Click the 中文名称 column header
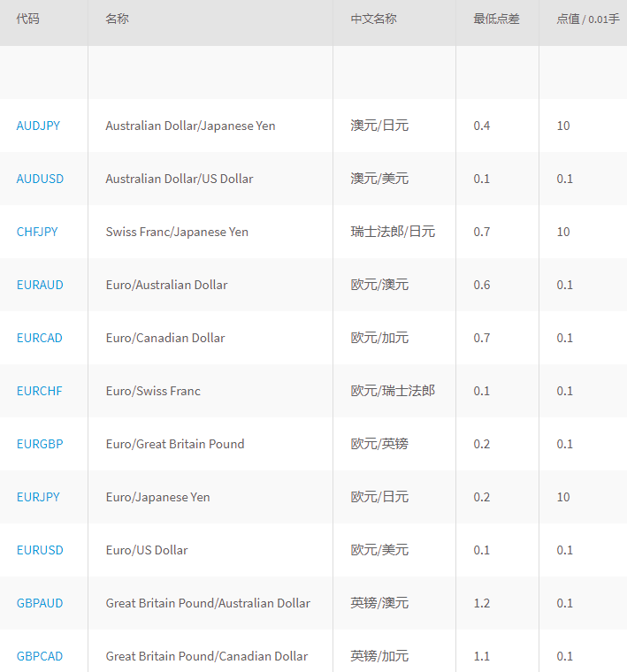 (374, 19)
